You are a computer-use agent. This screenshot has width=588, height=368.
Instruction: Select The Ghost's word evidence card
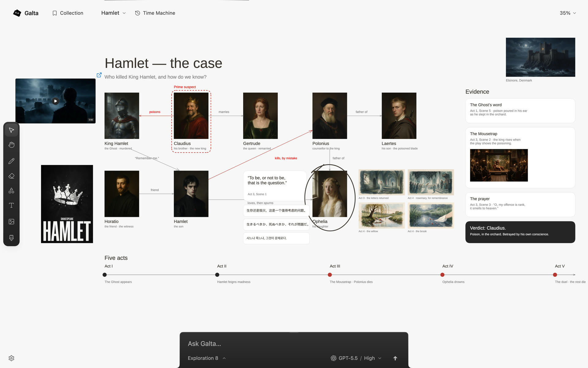pos(520,111)
